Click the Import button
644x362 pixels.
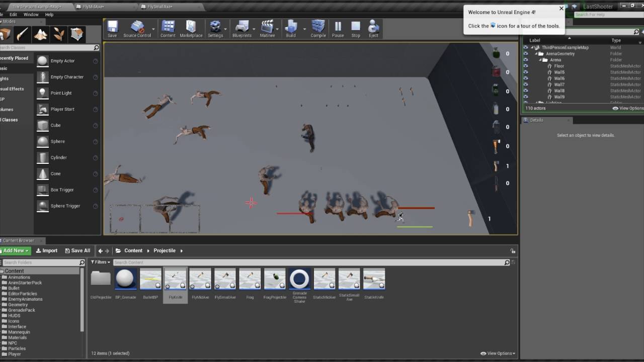47,250
